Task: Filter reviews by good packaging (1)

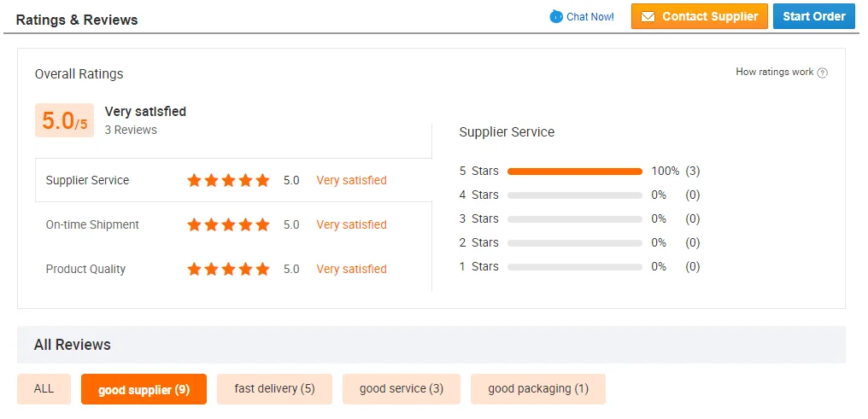Action: pos(537,388)
